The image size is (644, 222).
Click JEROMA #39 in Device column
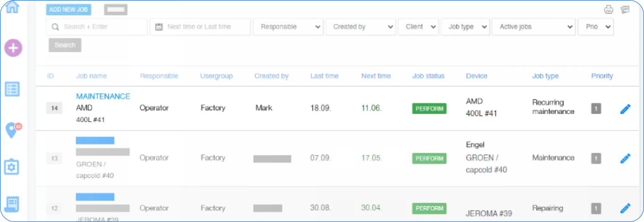click(489, 213)
